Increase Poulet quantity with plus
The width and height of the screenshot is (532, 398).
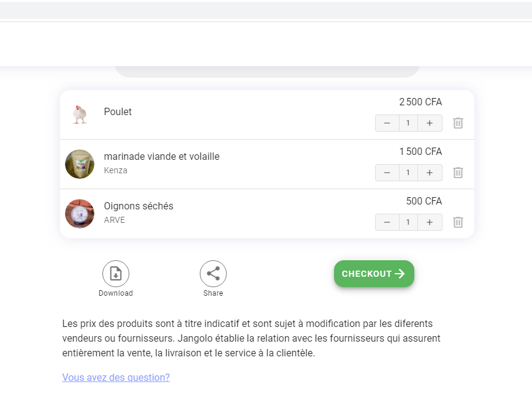pyautogui.click(x=430, y=123)
